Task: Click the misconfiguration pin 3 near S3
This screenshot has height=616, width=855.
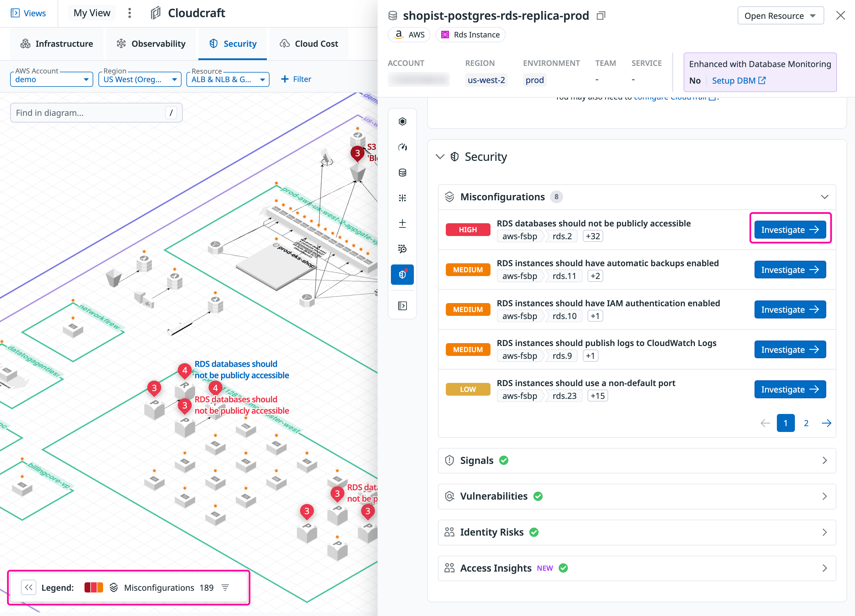Action: click(357, 153)
